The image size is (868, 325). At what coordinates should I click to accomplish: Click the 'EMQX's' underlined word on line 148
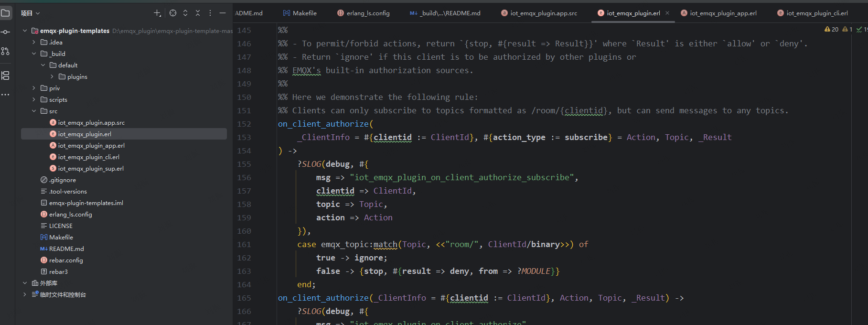pos(307,70)
